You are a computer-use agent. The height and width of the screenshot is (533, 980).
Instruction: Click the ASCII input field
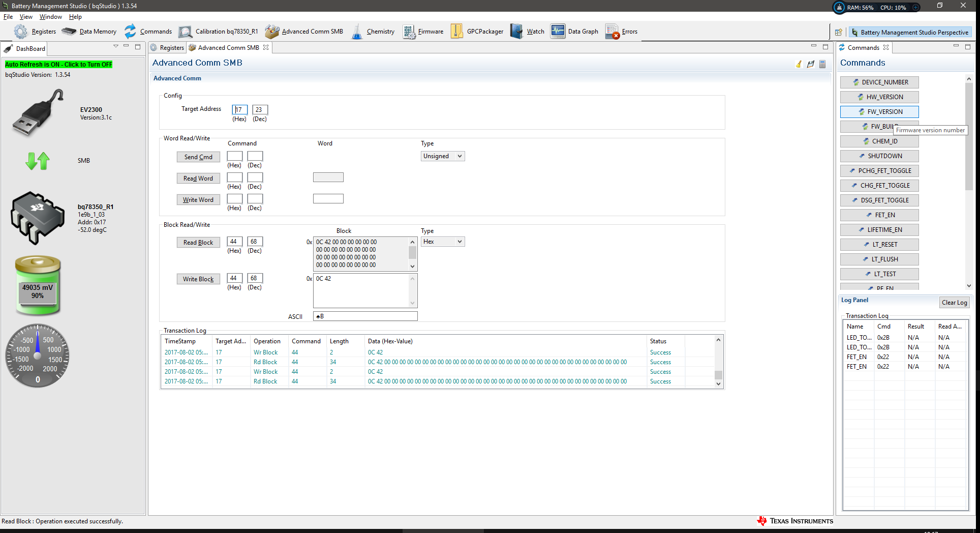(x=365, y=316)
